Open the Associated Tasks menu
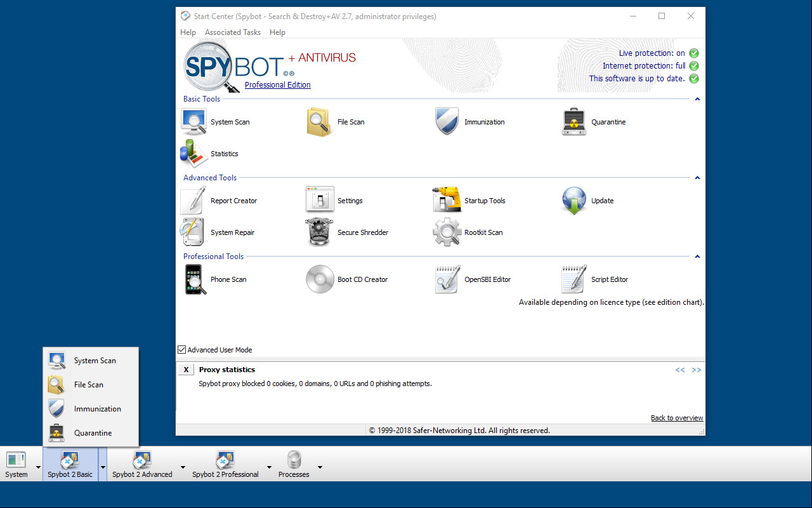812x508 pixels. [x=232, y=32]
